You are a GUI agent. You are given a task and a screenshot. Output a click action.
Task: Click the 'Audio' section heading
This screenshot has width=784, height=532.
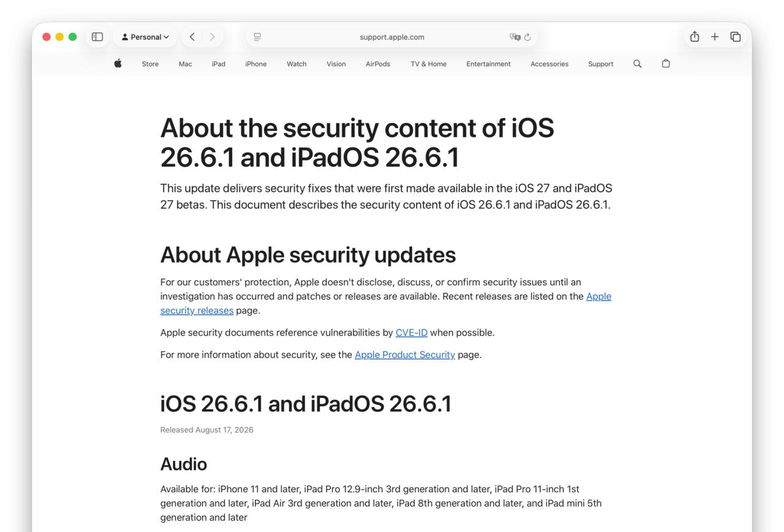point(184,464)
